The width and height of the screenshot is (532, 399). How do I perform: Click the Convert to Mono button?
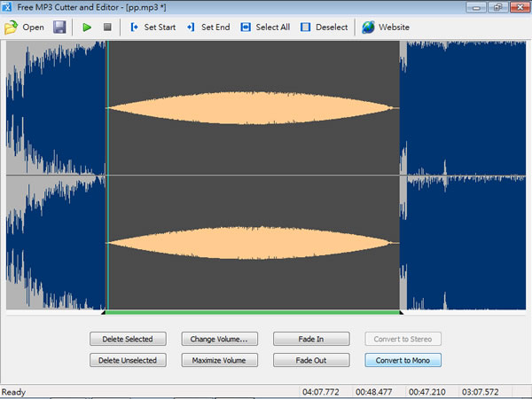pyautogui.click(x=403, y=360)
